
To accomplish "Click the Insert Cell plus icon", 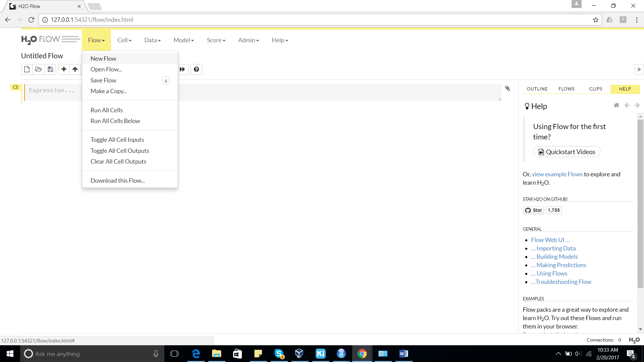I will [64, 69].
